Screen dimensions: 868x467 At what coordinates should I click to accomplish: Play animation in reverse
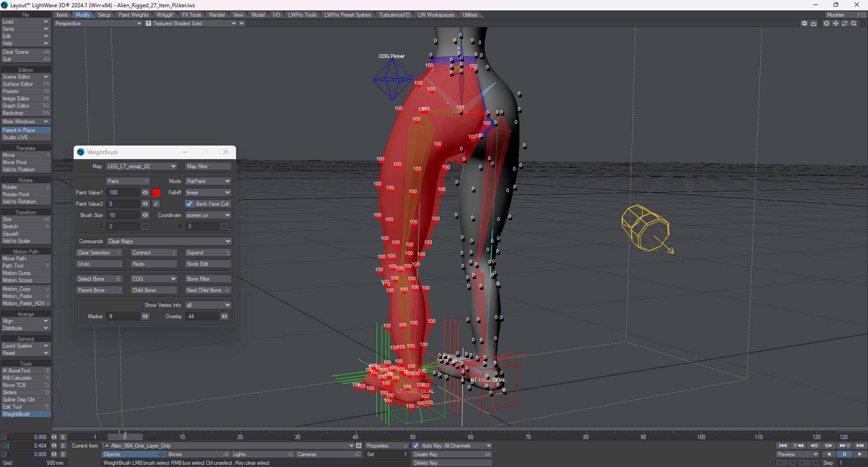click(x=829, y=454)
